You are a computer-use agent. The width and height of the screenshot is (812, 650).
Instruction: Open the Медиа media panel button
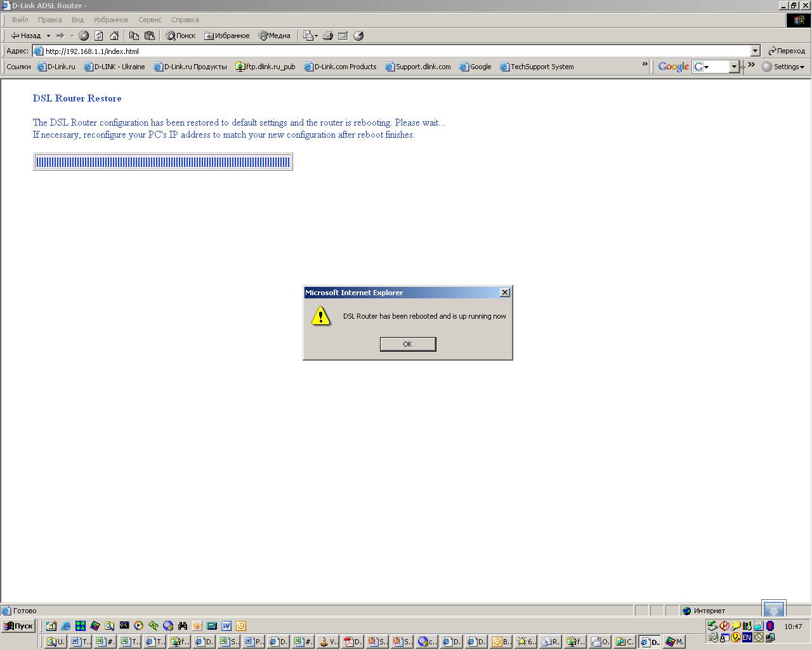[x=275, y=36]
